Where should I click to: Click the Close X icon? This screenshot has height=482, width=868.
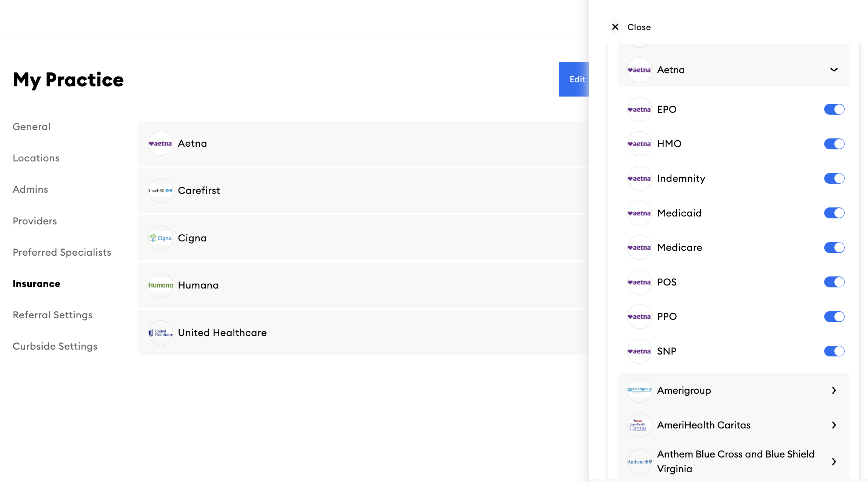[x=615, y=27]
